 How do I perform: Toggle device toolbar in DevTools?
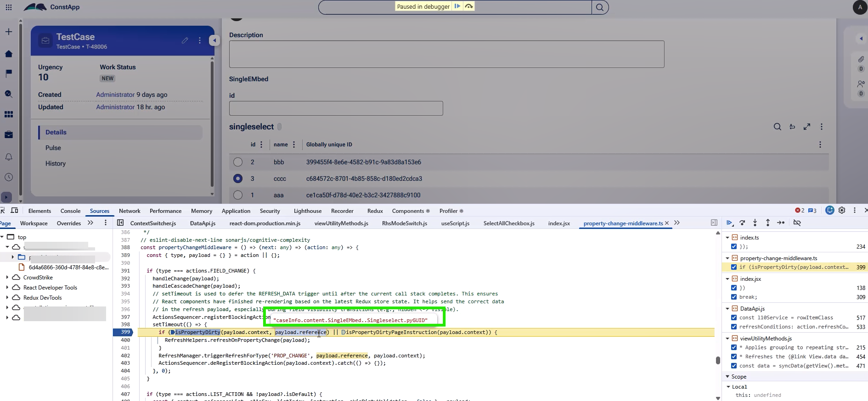(14, 210)
